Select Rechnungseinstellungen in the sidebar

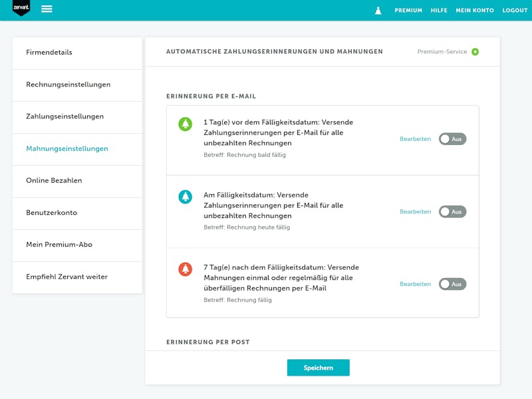click(x=77, y=86)
